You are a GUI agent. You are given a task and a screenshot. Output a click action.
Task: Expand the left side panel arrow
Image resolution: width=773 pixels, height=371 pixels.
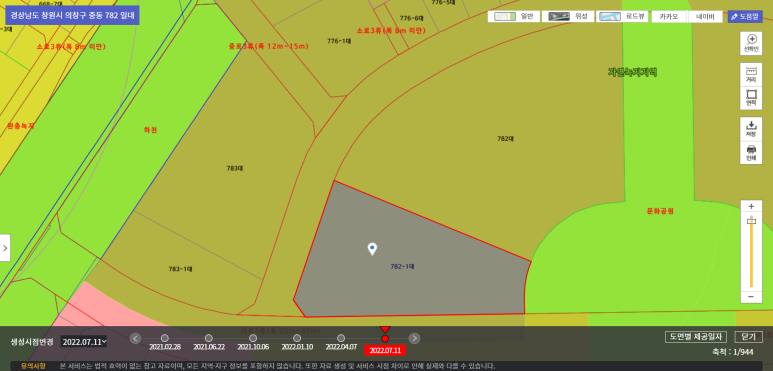[5, 248]
